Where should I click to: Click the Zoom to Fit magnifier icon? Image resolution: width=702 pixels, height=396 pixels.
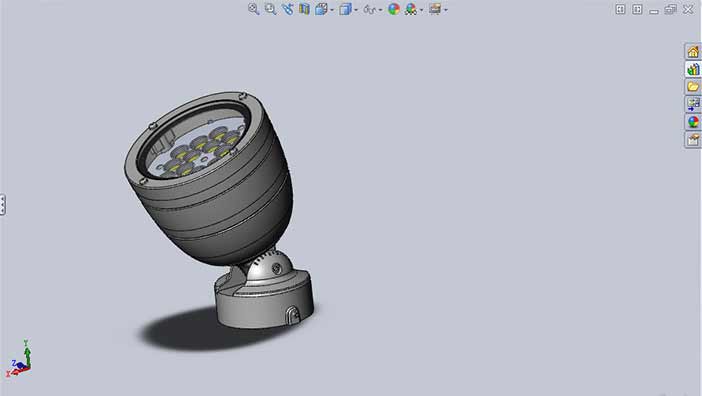click(x=254, y=9)
